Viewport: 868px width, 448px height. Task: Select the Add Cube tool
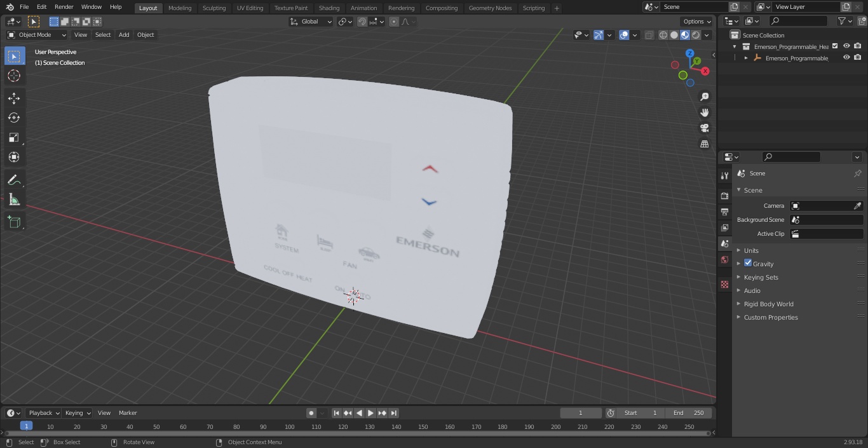(14, 222)
